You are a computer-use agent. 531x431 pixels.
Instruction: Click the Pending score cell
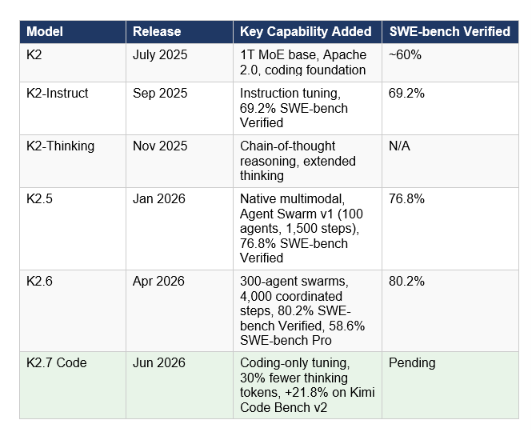(450, 385)
